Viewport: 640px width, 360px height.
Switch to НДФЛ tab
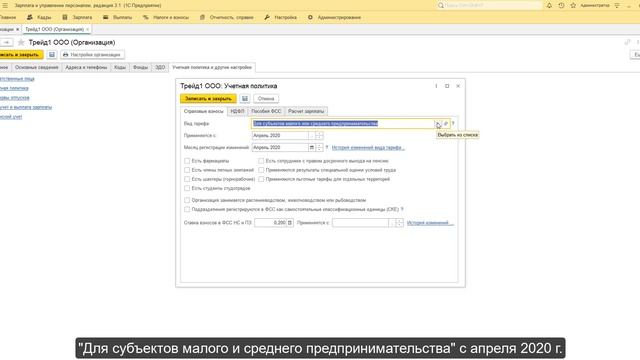coord(238,111)
